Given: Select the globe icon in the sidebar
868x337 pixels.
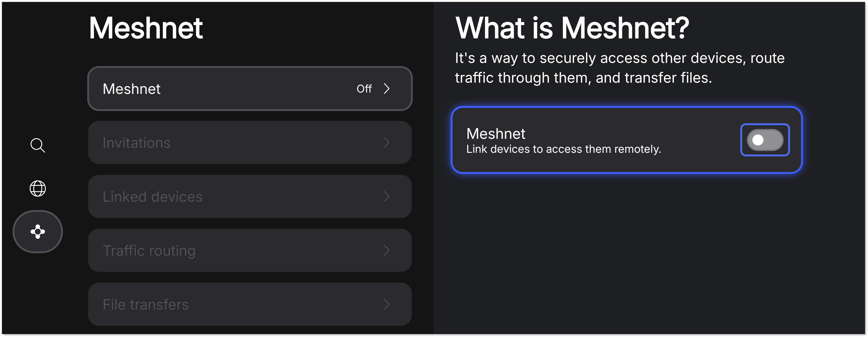Looking at the screenshot, I should pyautogui.click(x=37, y=188).
